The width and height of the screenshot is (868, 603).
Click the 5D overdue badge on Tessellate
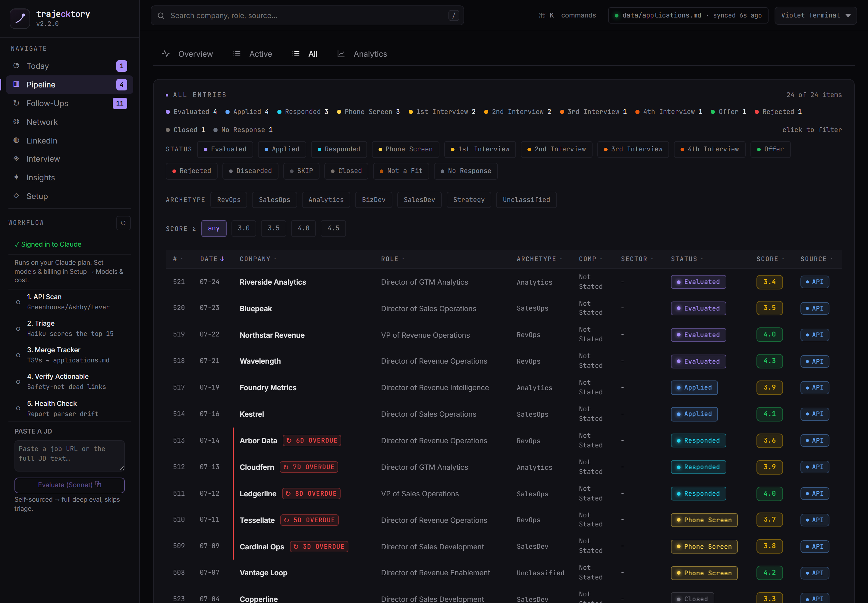(309, 520)
